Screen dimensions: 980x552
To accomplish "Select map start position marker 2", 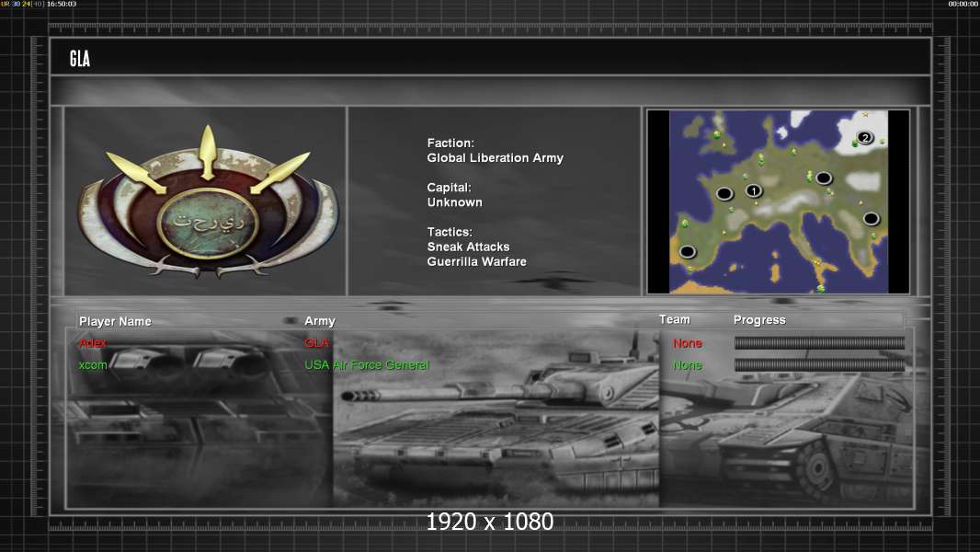I will (x=864, y=137).
